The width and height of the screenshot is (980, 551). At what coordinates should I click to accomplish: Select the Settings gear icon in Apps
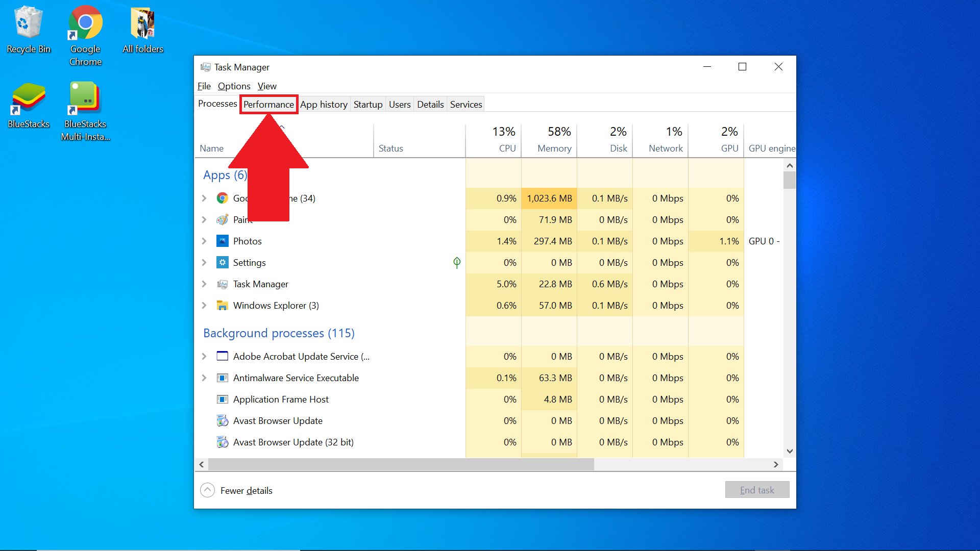223,262
